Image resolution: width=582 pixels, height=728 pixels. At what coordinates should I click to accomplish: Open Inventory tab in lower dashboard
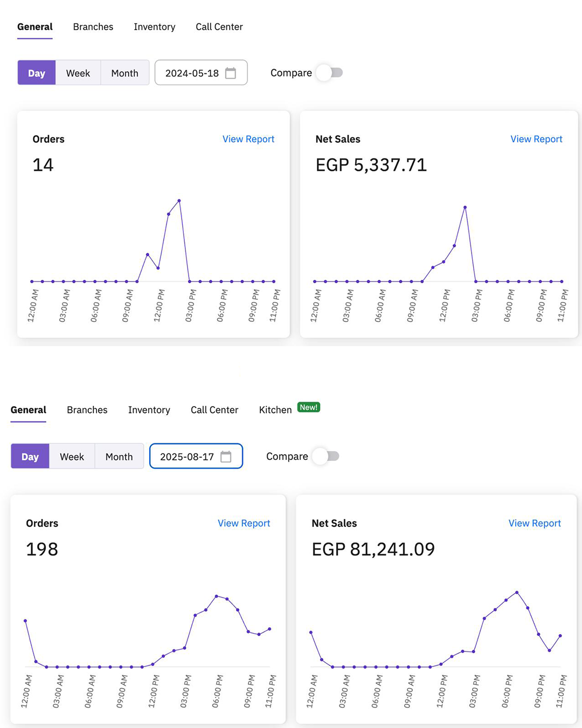[x=149, y=410]
